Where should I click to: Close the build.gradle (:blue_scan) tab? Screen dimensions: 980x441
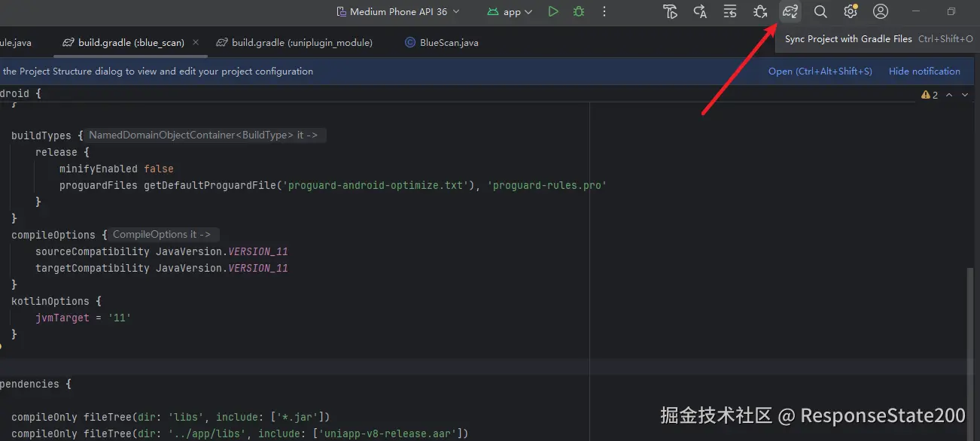point(196,43)
